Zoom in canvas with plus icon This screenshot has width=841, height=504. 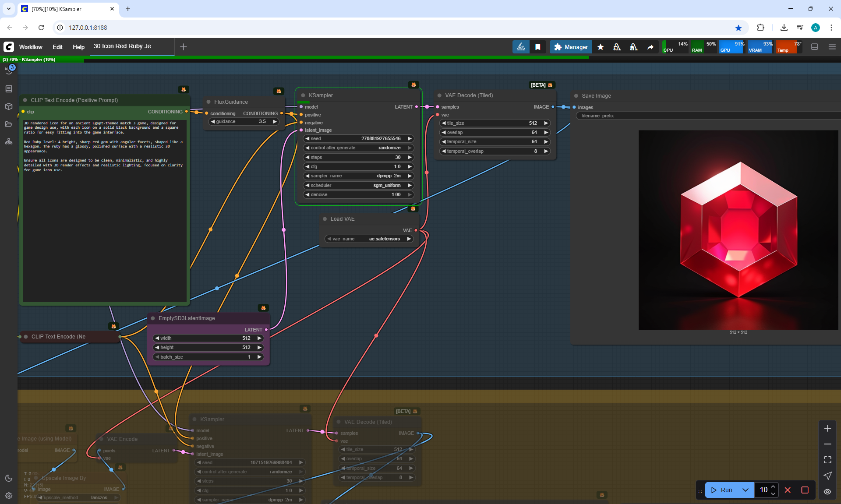(x=827, y=428)
